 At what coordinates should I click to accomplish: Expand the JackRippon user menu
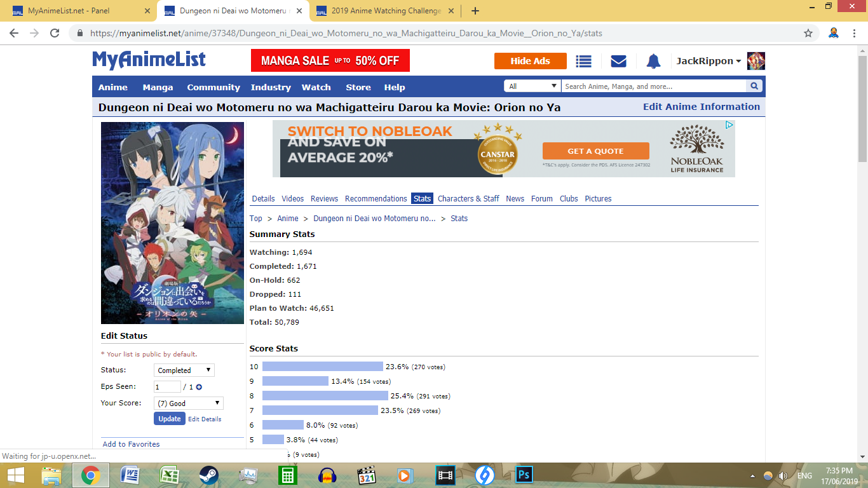(x=709, y=61)
